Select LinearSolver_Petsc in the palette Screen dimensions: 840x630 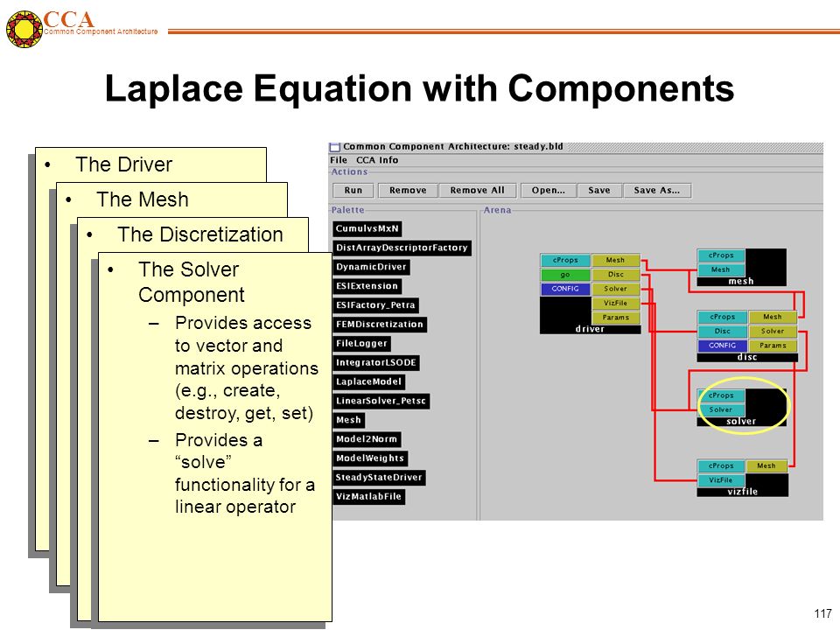coord(381,401)
